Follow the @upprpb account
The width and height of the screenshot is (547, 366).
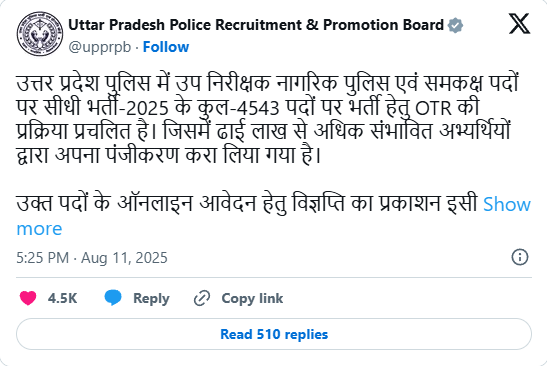point(166,47)
